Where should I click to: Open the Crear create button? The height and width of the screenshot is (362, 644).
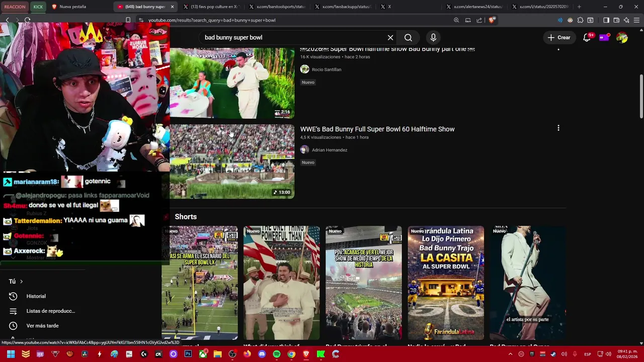(559, 38)
